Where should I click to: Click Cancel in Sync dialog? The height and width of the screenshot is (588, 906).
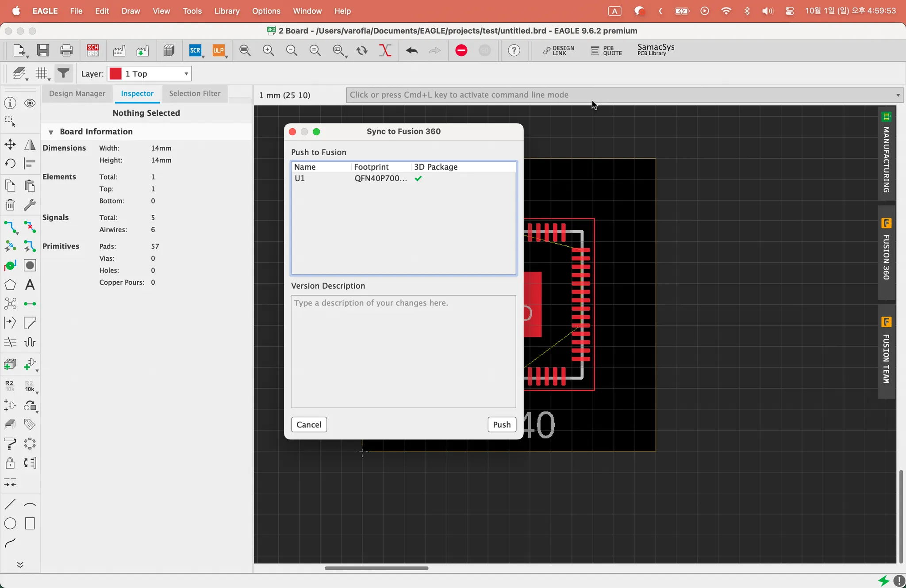[309, 424]
